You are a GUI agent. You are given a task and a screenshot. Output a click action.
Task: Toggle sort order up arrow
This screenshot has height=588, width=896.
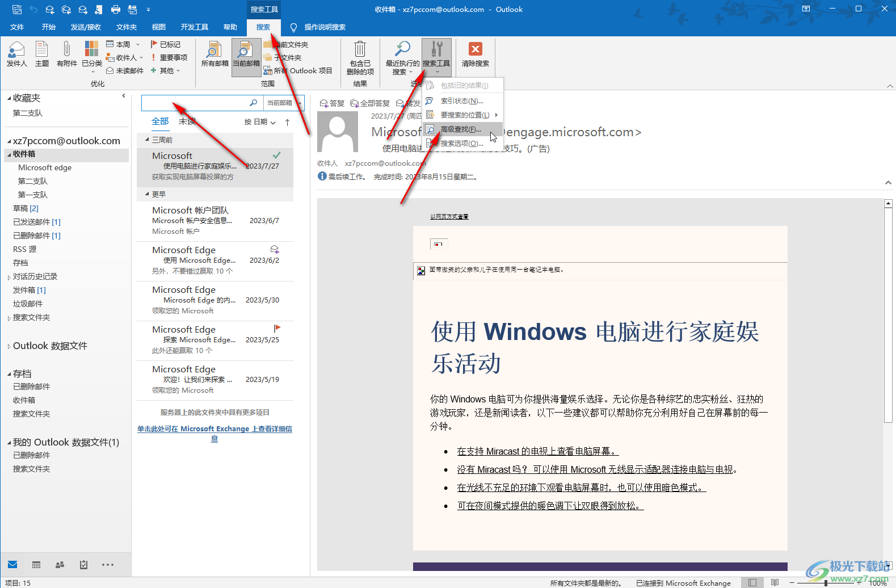tap(287, 122)
